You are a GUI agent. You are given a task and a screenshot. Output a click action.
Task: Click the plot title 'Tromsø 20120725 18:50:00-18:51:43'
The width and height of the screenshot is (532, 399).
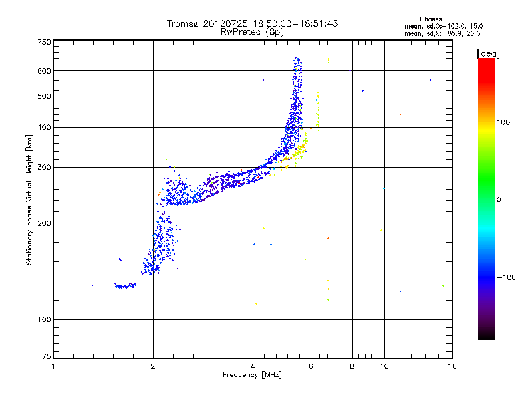click(252, 23)
